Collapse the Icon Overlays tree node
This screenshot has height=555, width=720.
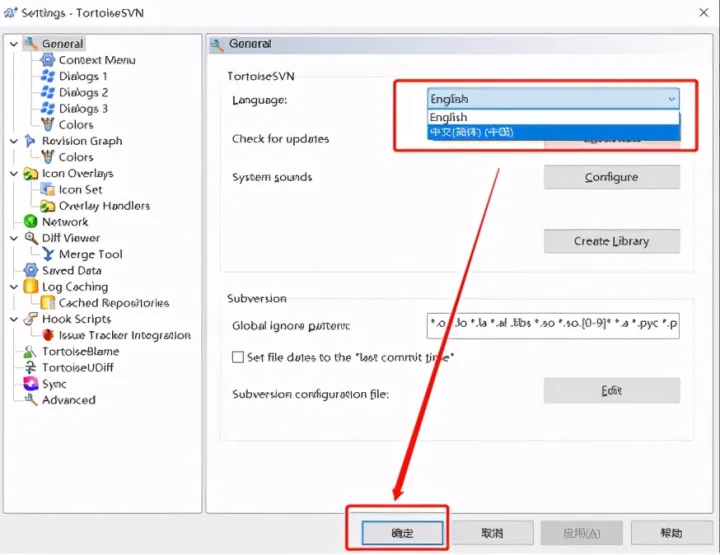coord(12,174)
